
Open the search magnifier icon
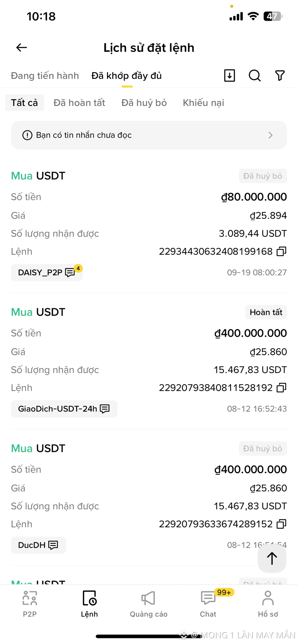click(x=255, y=75)
